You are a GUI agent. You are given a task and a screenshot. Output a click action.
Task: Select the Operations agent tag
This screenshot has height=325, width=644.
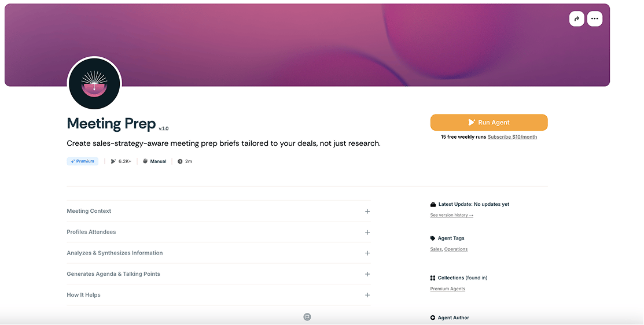pos(456,249)
